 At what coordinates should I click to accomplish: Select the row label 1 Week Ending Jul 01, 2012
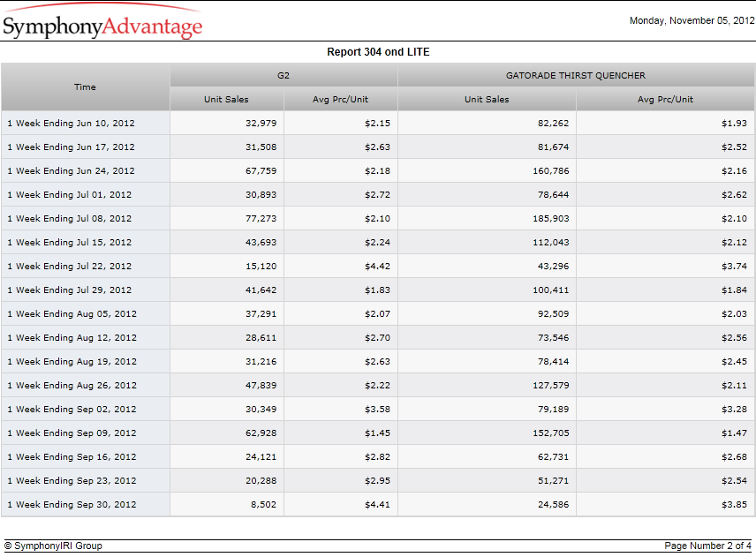coord(70,195)
